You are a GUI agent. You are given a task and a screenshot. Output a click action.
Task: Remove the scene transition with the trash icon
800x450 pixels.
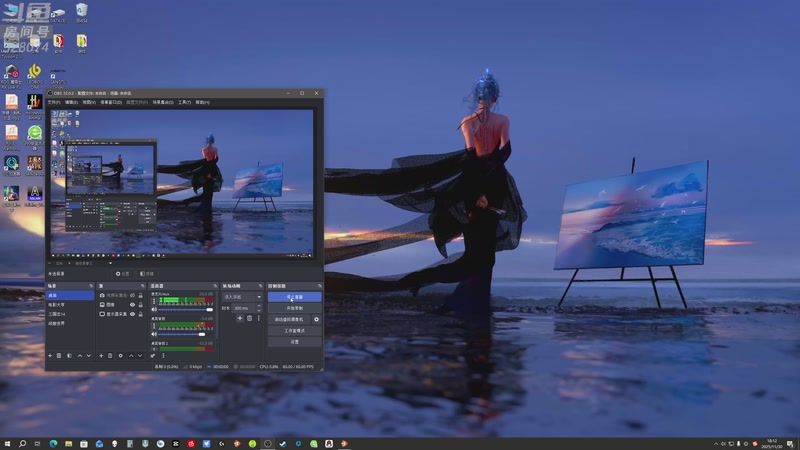coord(249,318)
